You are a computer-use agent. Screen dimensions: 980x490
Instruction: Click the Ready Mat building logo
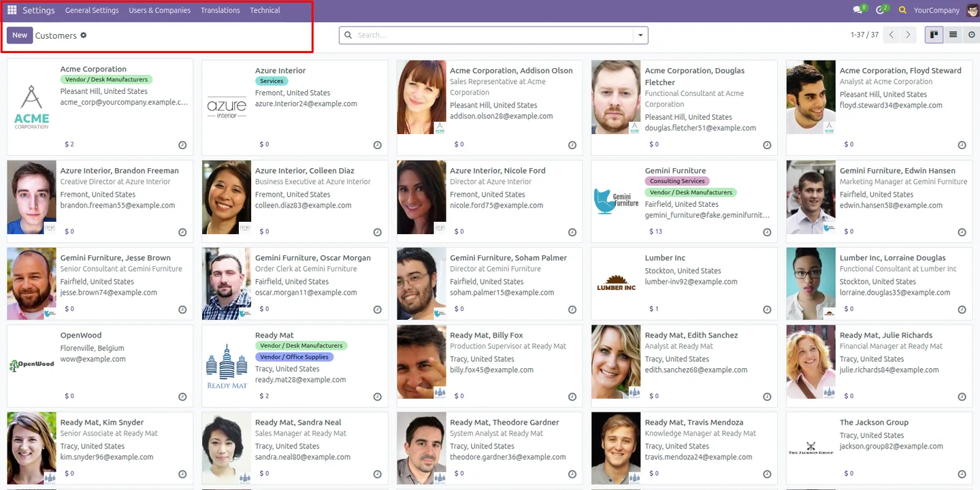227,366
